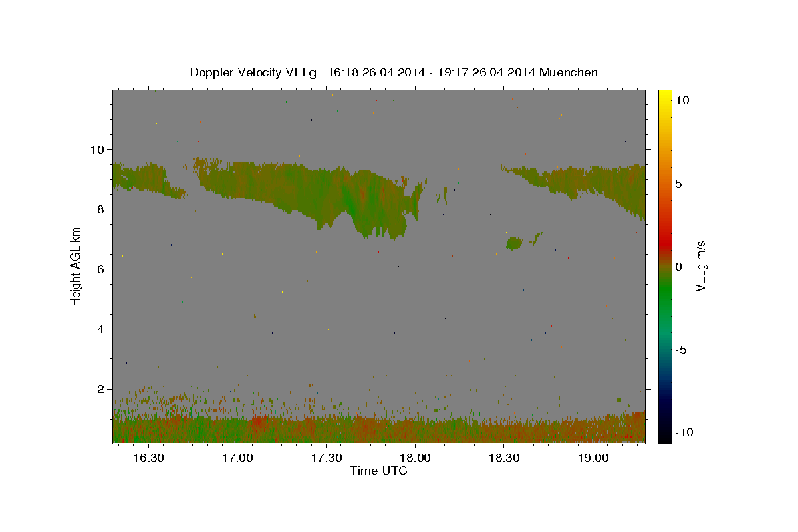798x532 pixels.
Task: Select the 'Time UTC' axis label
Action: tap(378, 471)
